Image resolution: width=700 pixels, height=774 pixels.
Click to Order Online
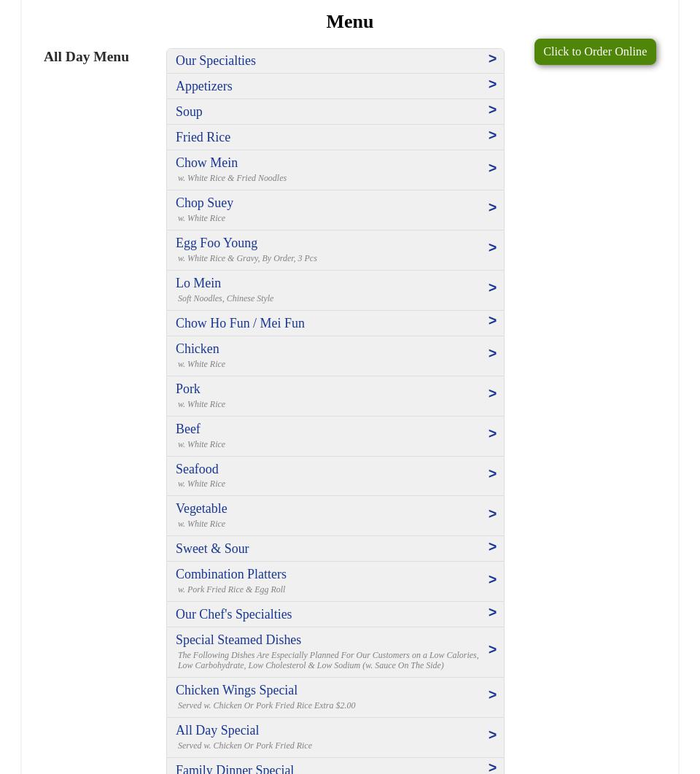(595, 51)
